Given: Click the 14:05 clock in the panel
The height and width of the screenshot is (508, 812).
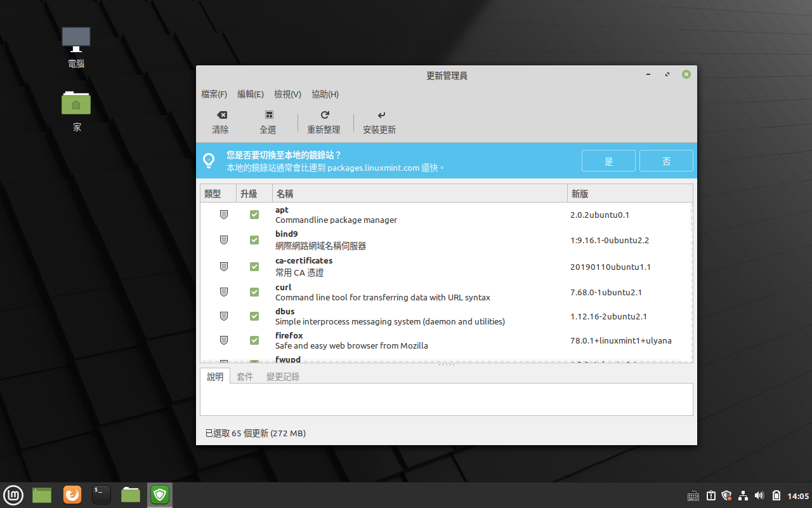Looking at the screenshot, I should [798, 496].
